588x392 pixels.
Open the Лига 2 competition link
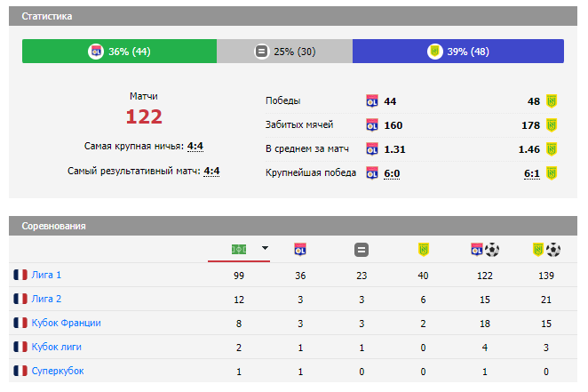(46, 300)
